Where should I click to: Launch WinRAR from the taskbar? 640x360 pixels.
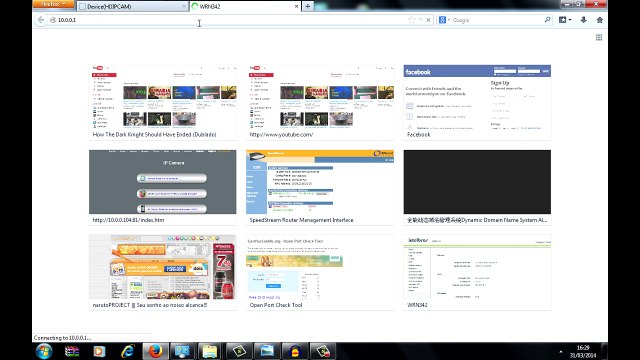click(x=72, y=351)
